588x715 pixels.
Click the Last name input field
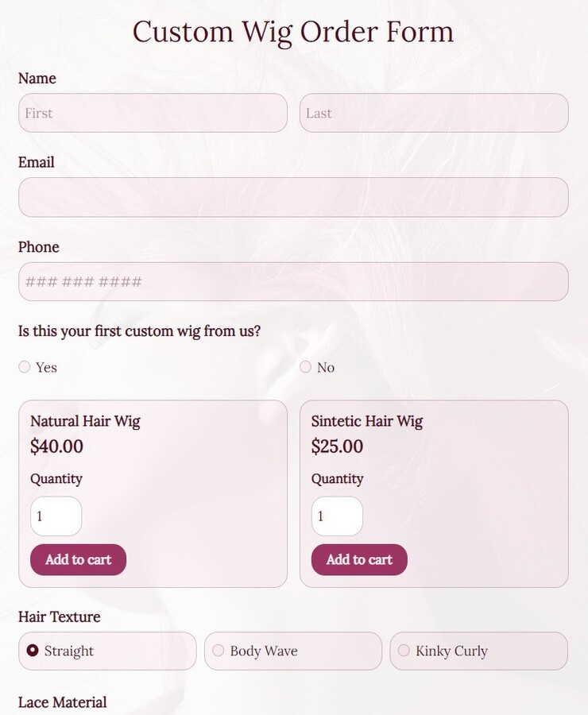(434, 113)
